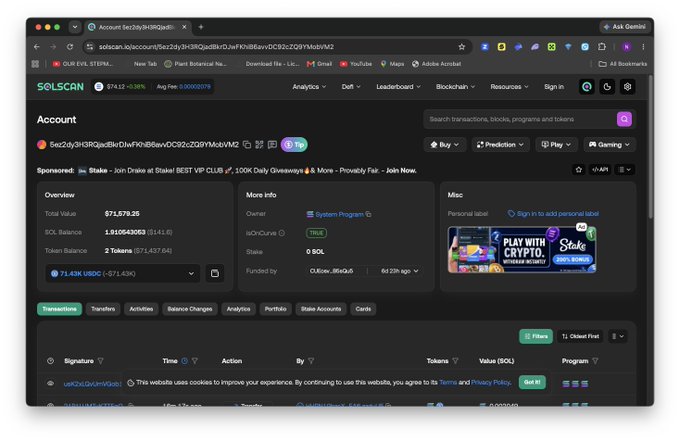Image resolution: width=680 pixels, height=441 pixels.
Task: Copy the account address icon
Action: point(247,144)
